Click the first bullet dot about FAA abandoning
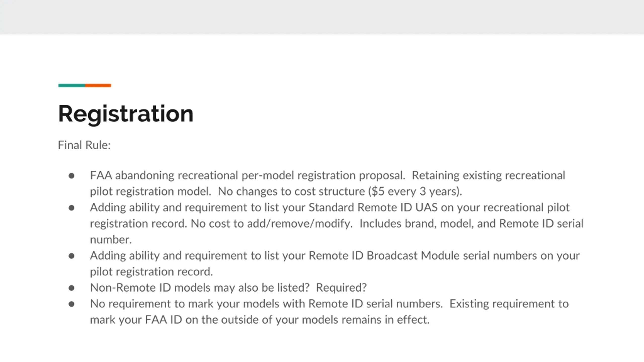This screenshot has height=362, width=644. pyautogui.click(x=71, y=176)
